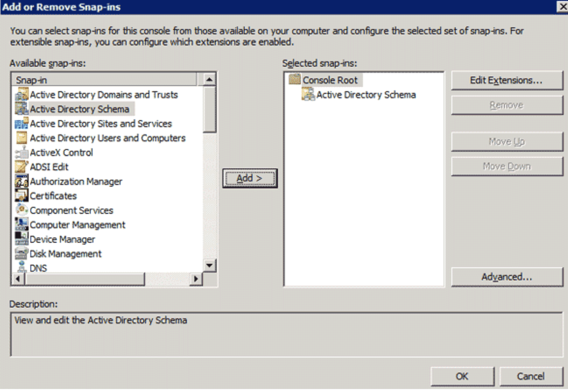
Task: Click the Active Directory Users and Computers icon
Action: click(22, 138)
